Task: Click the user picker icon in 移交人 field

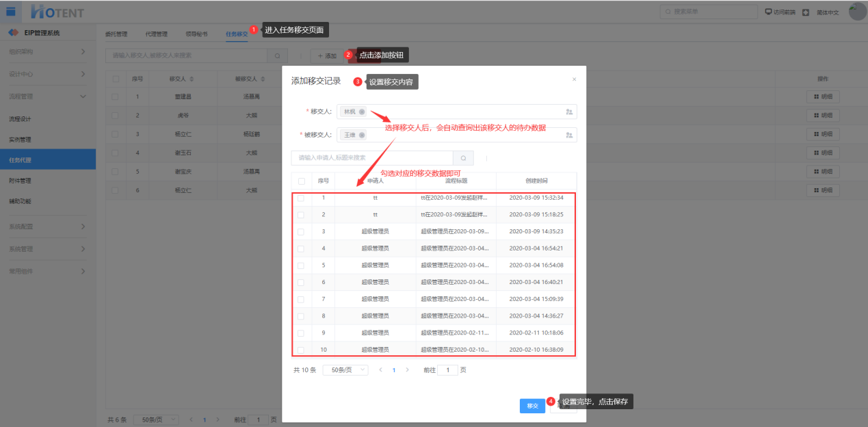Action: [569, 112]
